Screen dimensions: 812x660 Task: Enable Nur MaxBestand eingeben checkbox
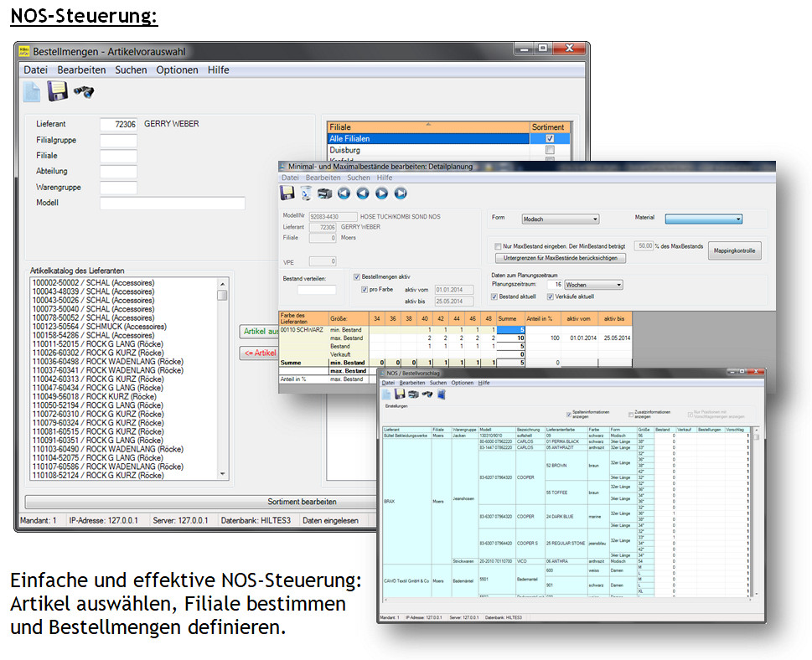pos(498,246)
